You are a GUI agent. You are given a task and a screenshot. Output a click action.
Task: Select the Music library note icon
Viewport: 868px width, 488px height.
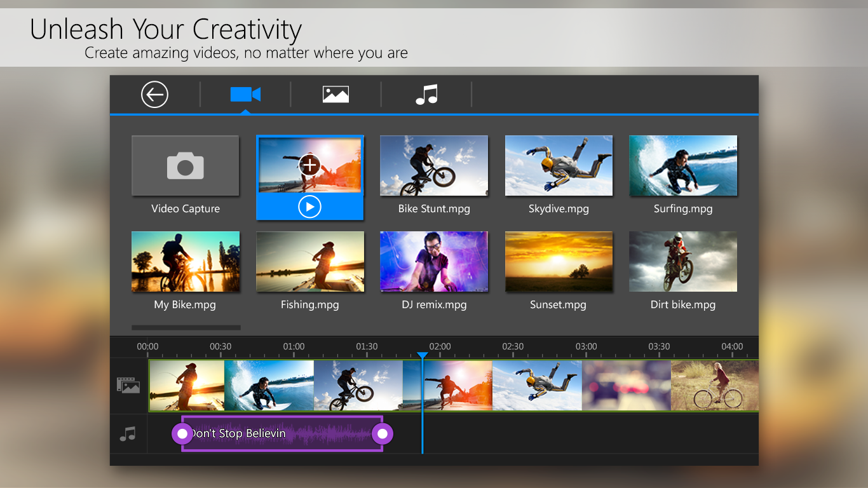pos(426,94)
